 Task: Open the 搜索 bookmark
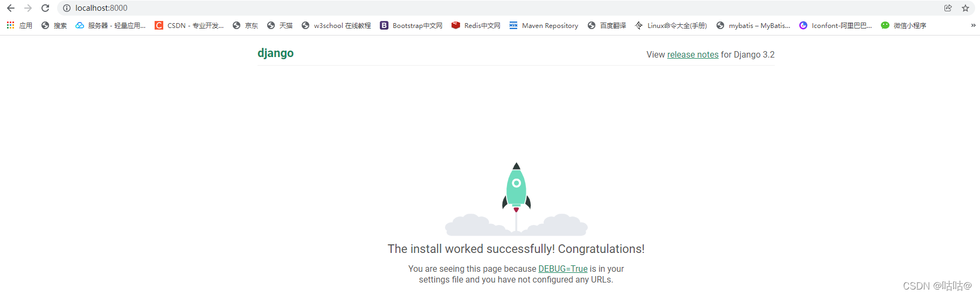[x=54, y=25]
